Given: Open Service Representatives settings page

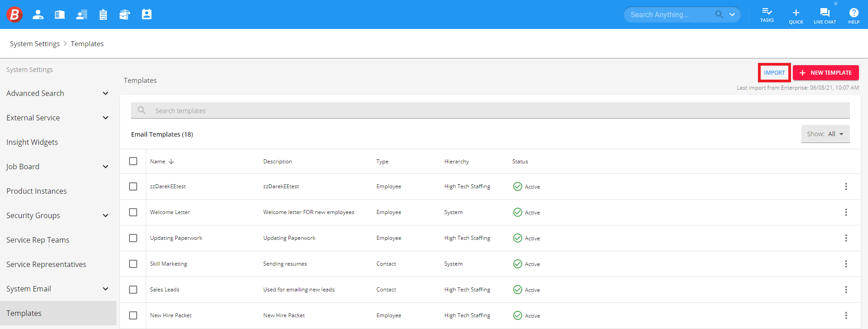Looking at the screenshot, I should click(x=46, y=264).
